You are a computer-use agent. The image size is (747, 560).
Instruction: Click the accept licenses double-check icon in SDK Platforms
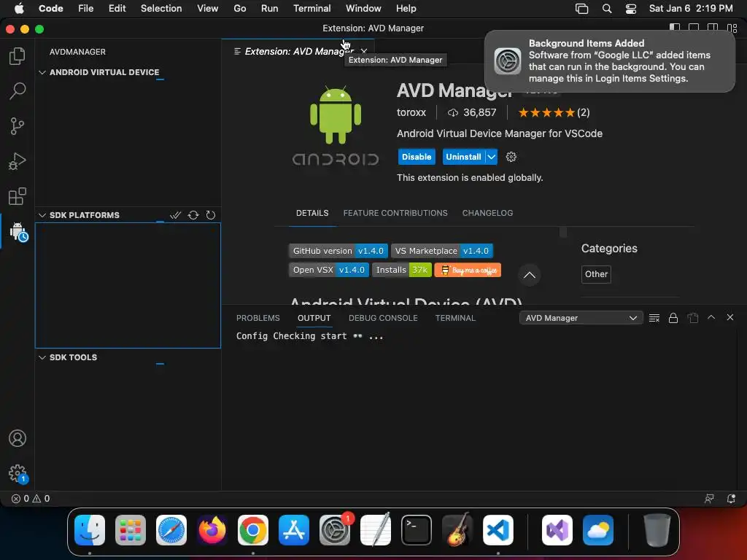click(175, 215)
